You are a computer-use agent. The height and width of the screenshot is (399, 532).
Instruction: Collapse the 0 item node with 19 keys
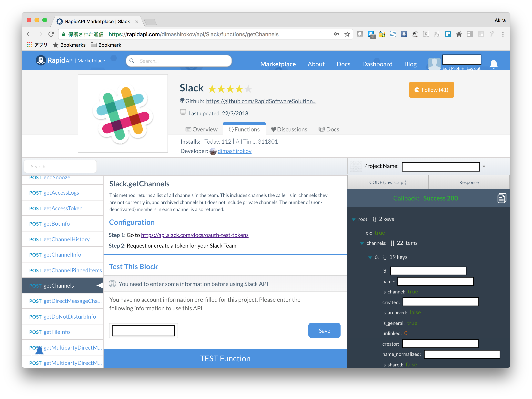click(370, 258)
